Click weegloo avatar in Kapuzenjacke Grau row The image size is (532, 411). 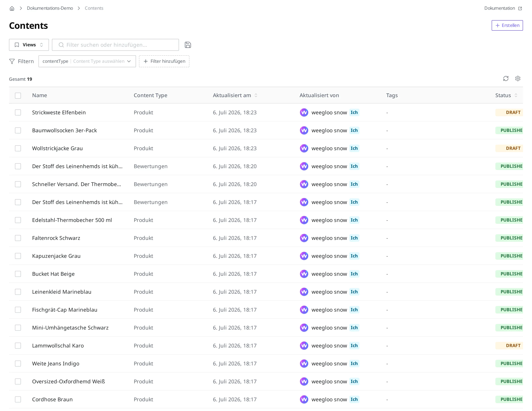[304, 256]
